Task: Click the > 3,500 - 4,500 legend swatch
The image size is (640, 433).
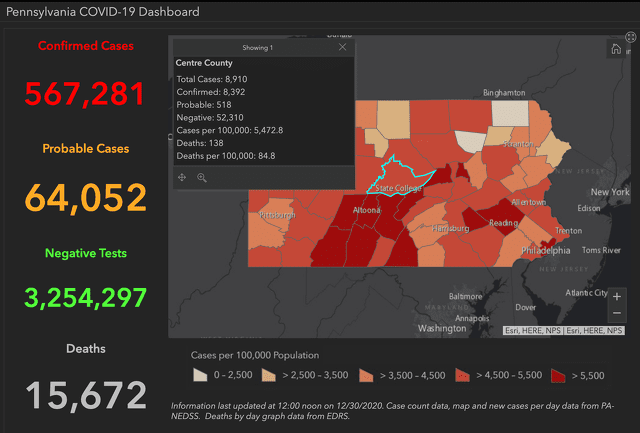Action: coord(367,375)
